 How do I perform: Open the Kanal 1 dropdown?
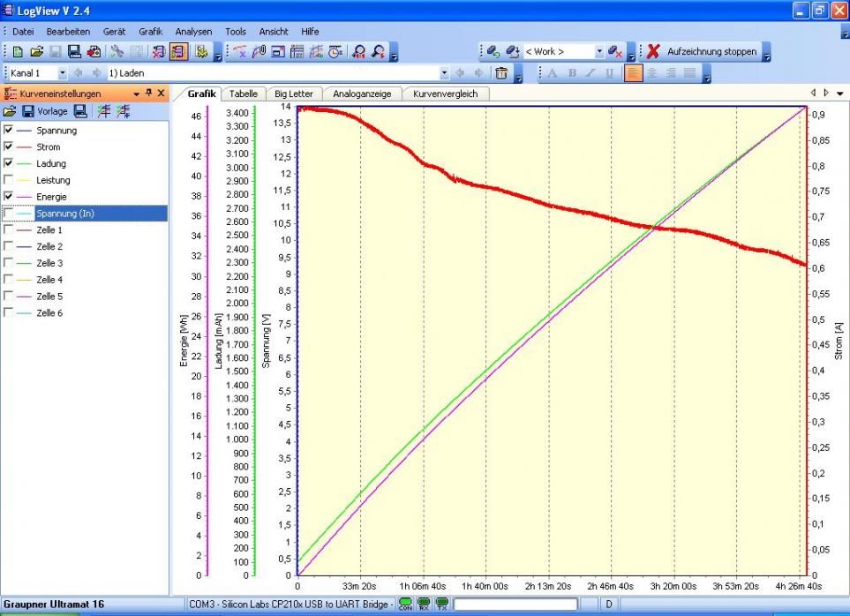[x=63, y=73]
